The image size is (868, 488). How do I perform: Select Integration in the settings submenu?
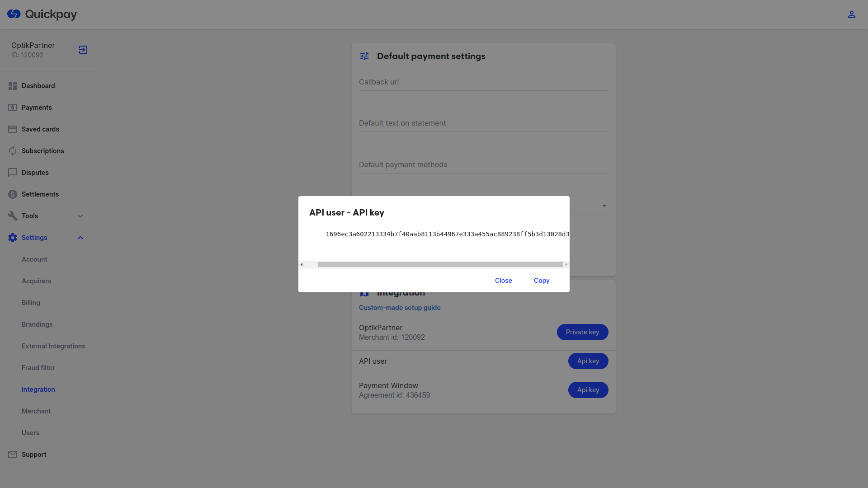[38, 389]
